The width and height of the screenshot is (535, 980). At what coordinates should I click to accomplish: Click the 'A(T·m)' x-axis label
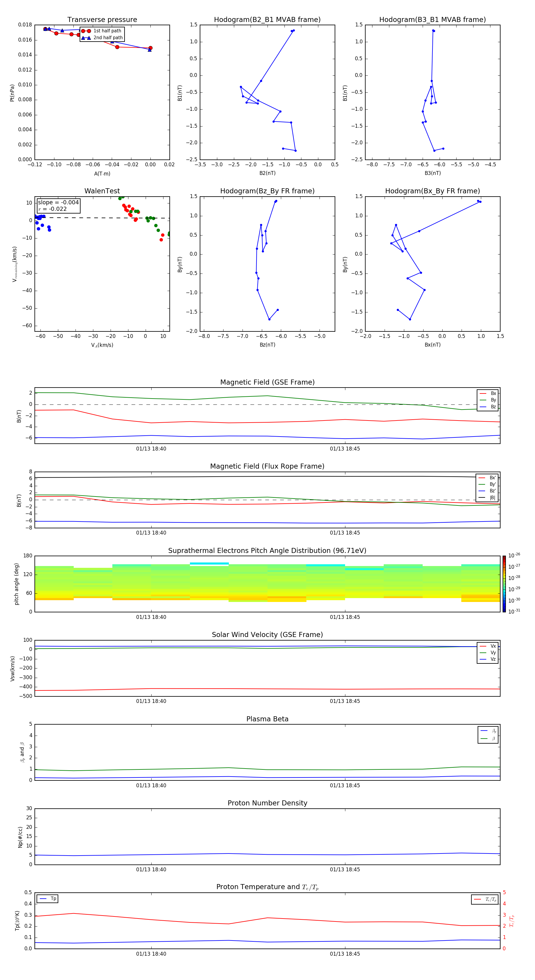click(102, 174)
